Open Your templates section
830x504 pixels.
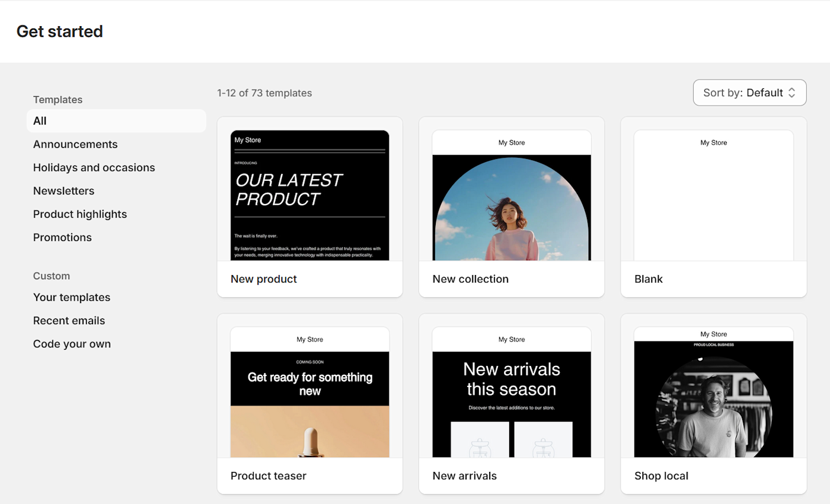(72, 297)
